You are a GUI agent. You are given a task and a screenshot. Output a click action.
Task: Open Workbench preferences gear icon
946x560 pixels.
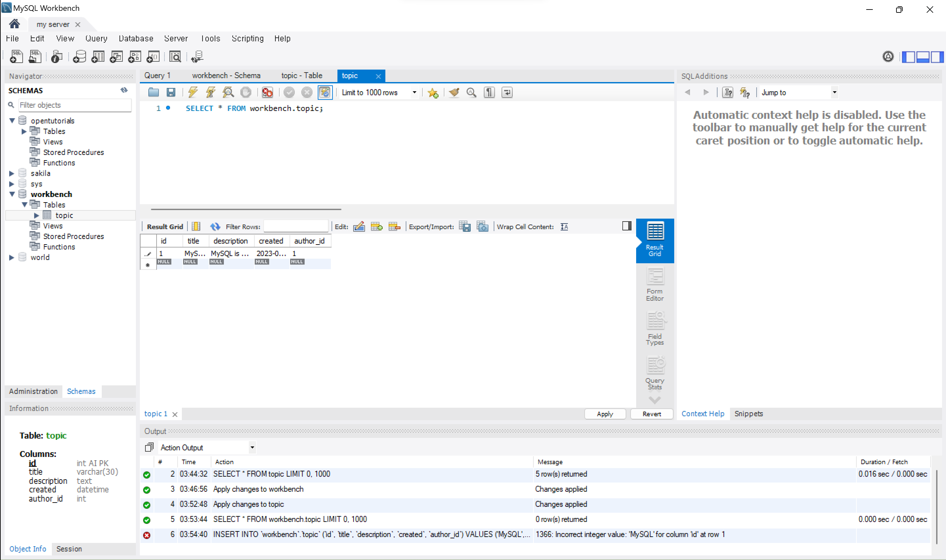tap(888, 56)
